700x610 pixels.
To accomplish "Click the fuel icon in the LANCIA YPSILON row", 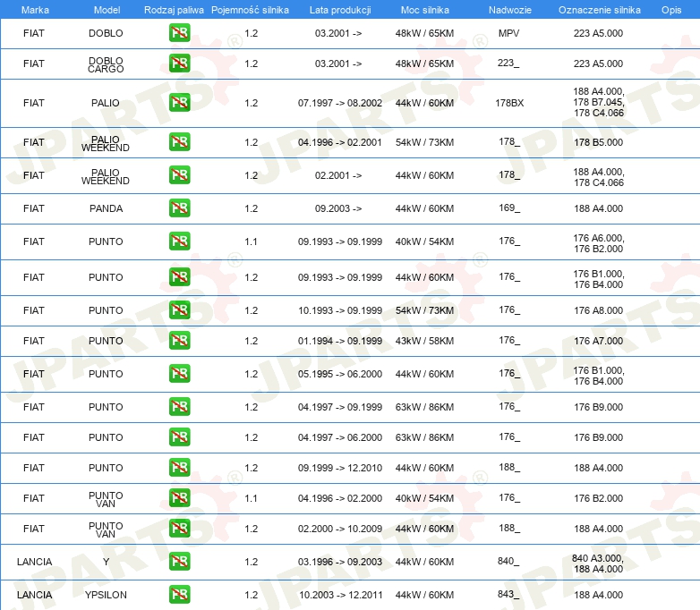I will tap(179, 595).
